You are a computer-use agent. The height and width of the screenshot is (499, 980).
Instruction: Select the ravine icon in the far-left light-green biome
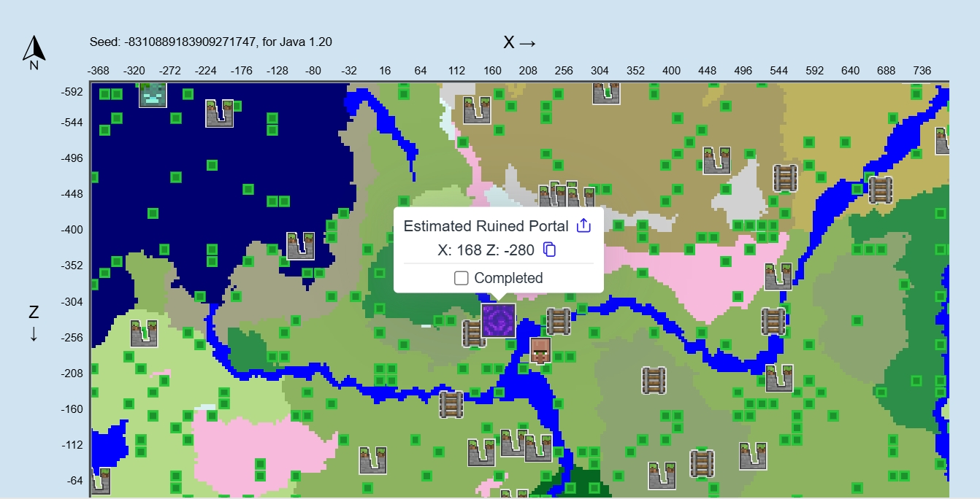pyautogui.click(x=144, y=333)
